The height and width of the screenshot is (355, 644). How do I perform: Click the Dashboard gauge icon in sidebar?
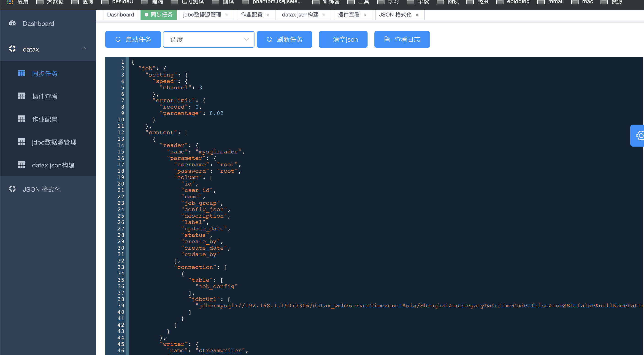[12, 23]
